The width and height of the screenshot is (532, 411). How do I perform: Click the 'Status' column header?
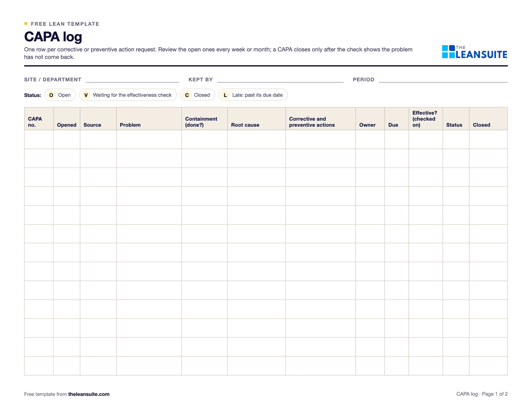tap(456, 119)
